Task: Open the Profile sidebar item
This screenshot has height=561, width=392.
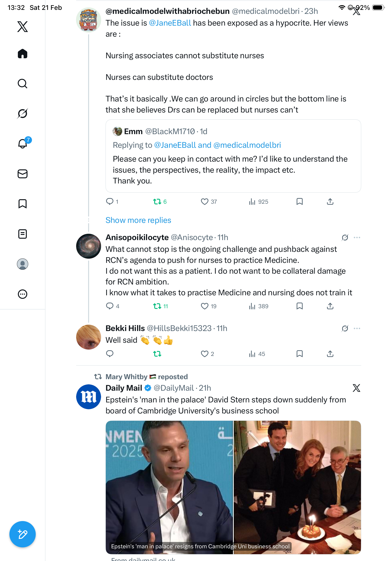Action: (x=23, y=264)
